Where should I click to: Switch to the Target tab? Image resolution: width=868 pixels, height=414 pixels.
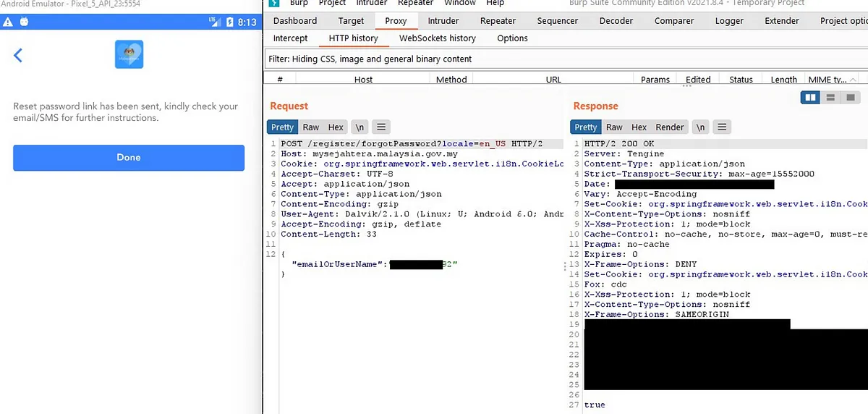[352, 21]
